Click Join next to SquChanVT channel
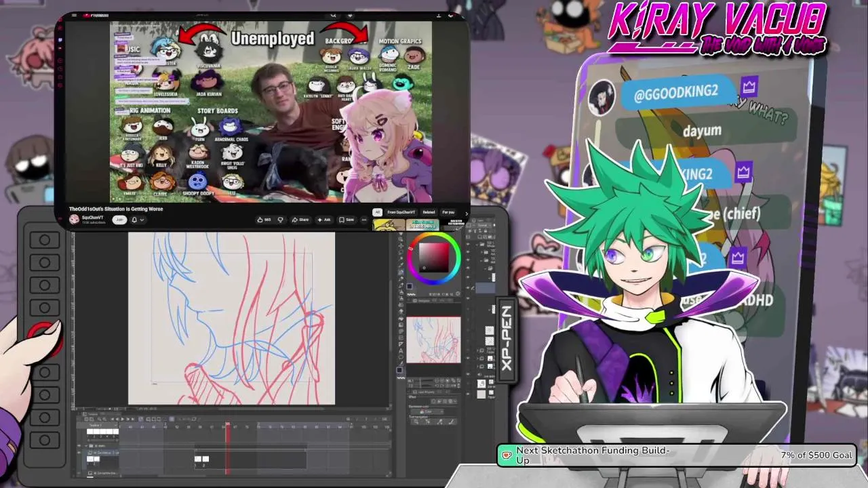The width and height of the screenshot is (868, 488). pyautogui.click(x=119, y=220)
